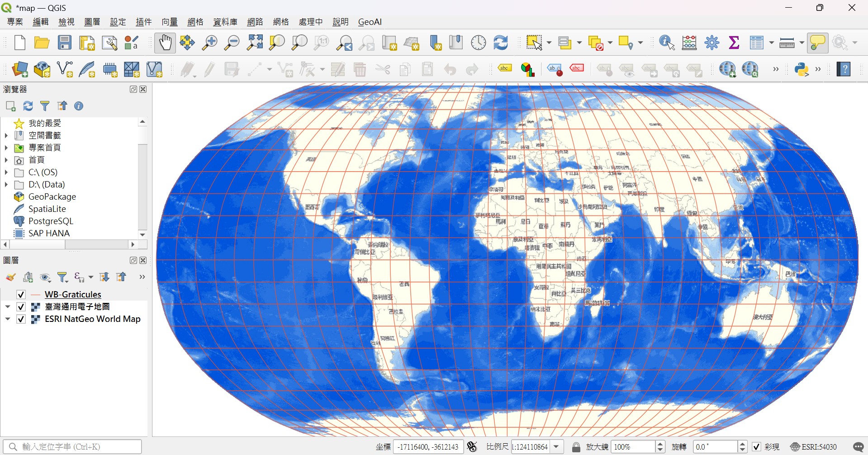
Task: Collapse the ESRI NatGeo World Map layer
Action: coord(8,319)
